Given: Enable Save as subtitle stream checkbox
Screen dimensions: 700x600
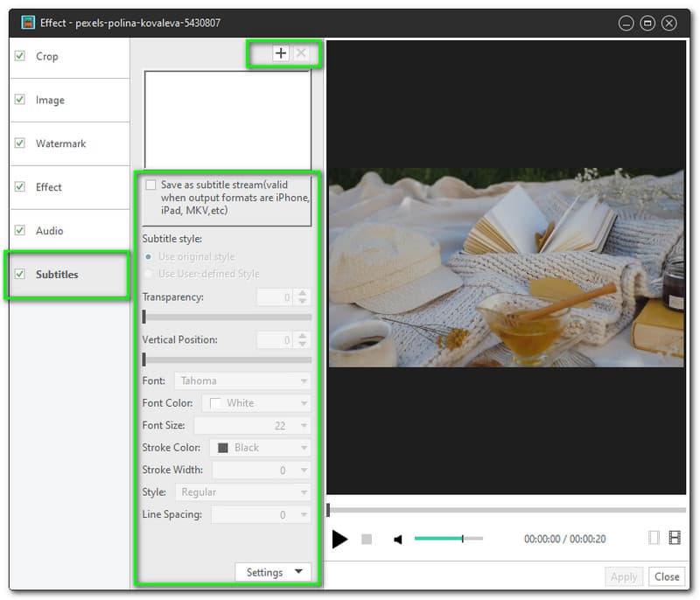Looking at the screenshot, I should pyautogui.click(x=151, y=185).
